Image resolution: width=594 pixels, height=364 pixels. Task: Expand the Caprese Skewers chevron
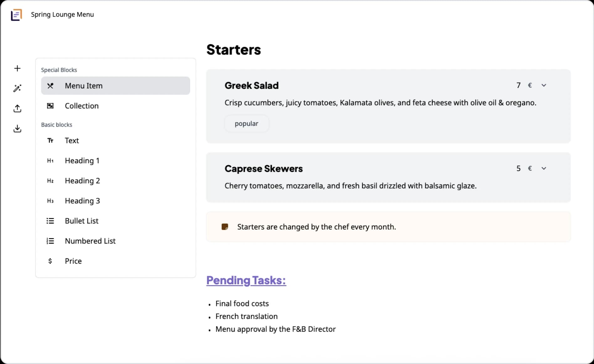[x=544, y=169]
